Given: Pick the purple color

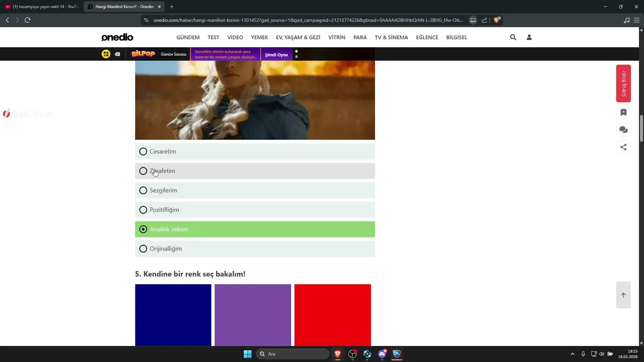Looking at the screenshot, I should [253, 315].
